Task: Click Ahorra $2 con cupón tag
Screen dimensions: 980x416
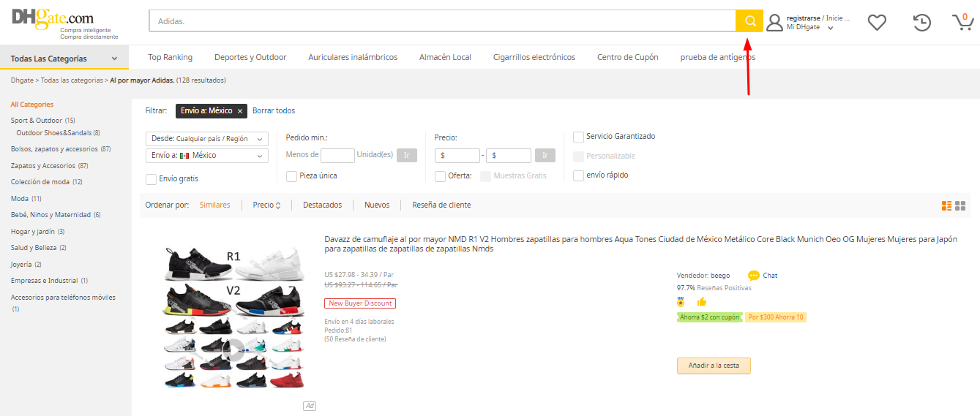Action: (709, 317)
